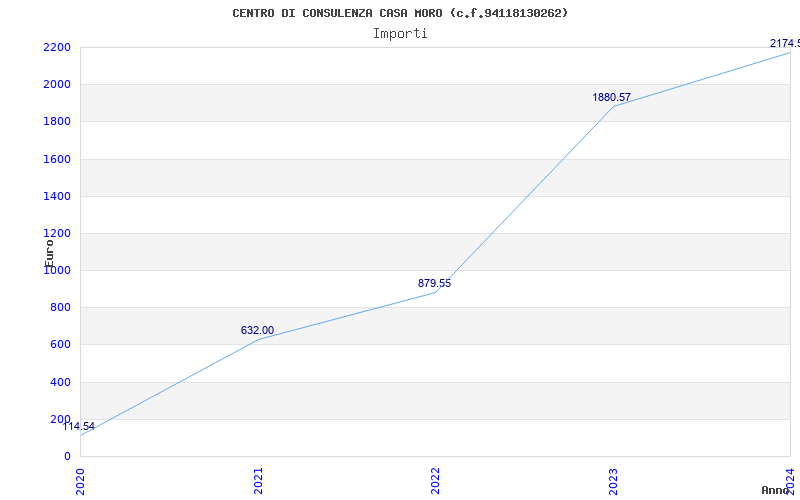
Task: Click the 600 y-axis tick label
Action: 60,345
